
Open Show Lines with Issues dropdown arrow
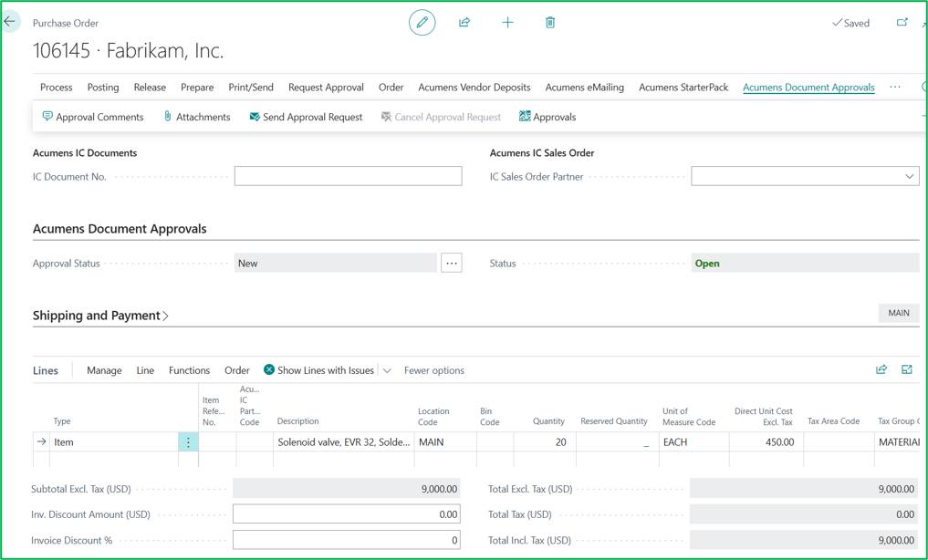click(x=387, y=370)
